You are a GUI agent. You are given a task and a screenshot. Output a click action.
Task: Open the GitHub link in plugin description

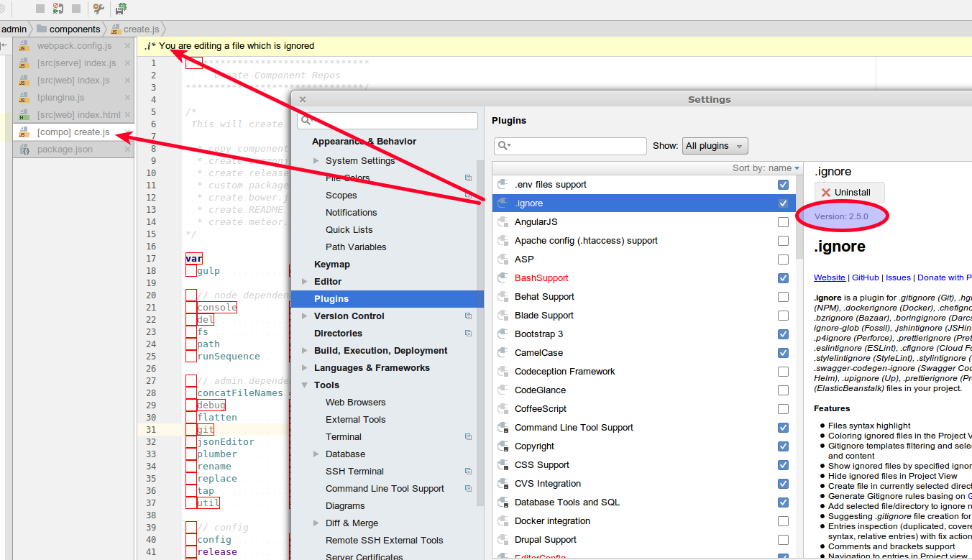coord(866,277)
